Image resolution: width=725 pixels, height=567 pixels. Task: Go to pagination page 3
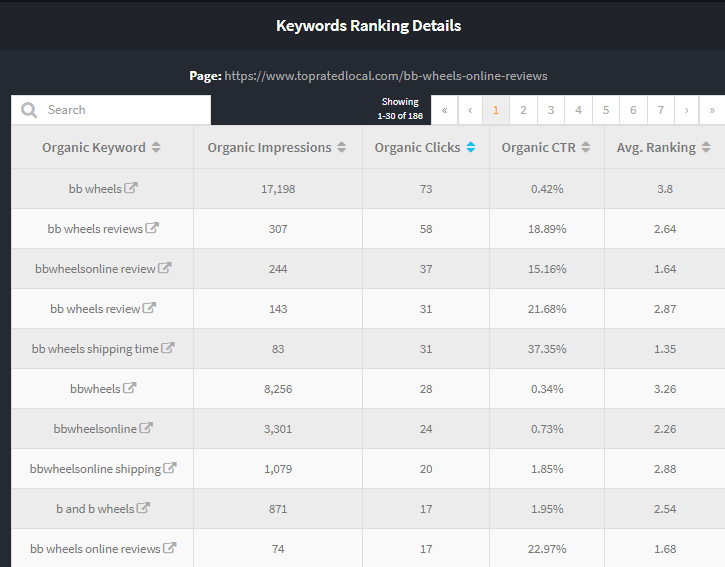pyautogui.click(x=551, y=110)
